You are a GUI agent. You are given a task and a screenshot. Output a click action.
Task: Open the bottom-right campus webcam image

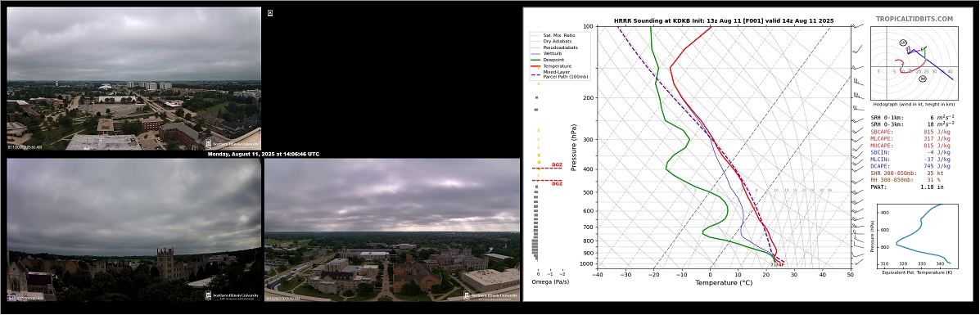point(392,230)
